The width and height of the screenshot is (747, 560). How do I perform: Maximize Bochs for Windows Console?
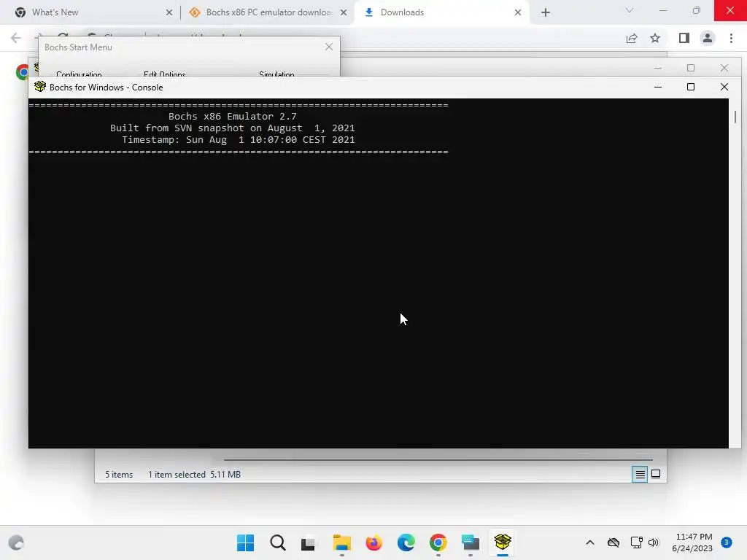(x=691, y=87)
